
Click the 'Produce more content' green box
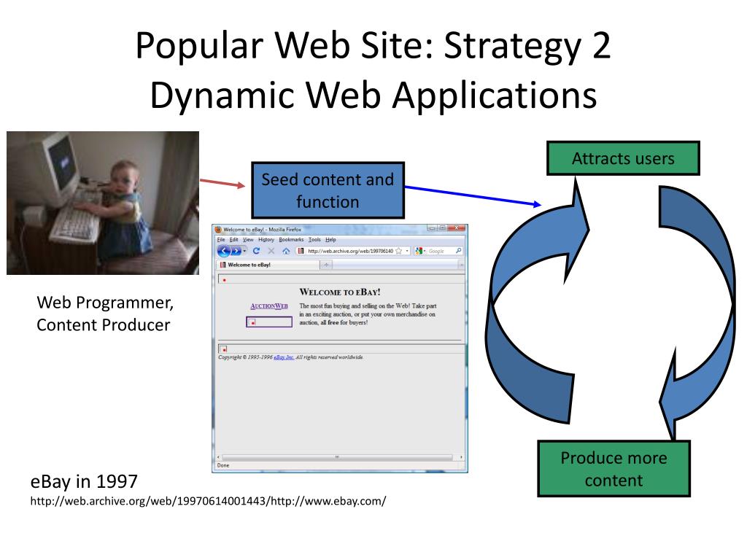coord(614,469)
